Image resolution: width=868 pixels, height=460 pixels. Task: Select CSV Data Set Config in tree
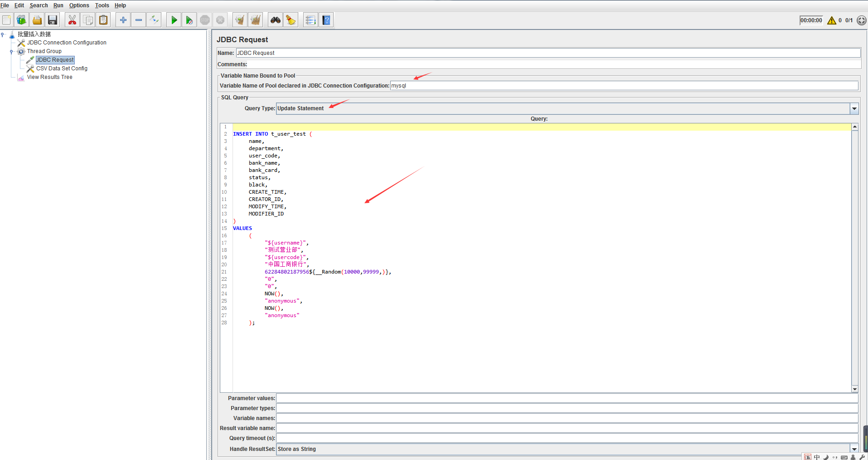[62, 69]
